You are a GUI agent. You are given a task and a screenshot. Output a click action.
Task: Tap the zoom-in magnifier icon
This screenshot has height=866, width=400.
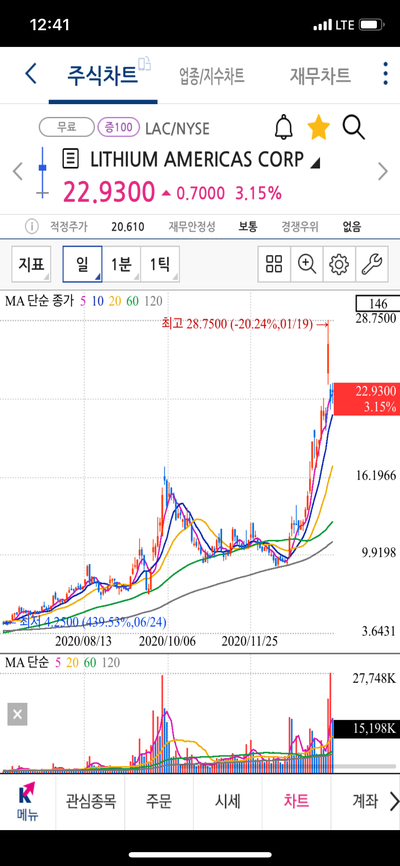click(x=307, y=264)
